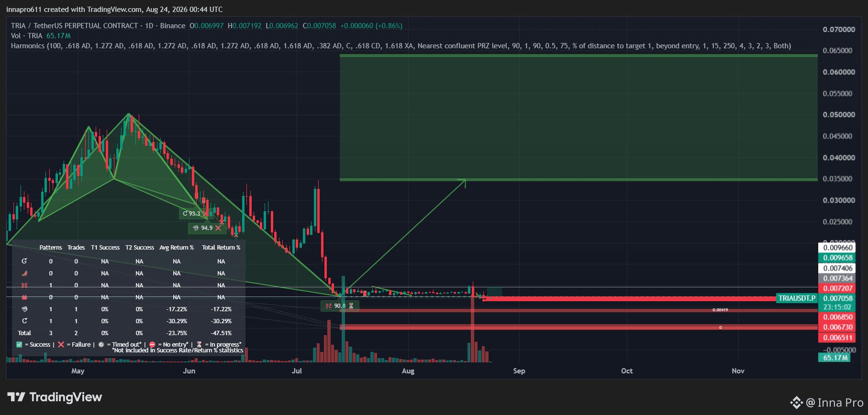
Task: Select the '-47.51%' total return cell
Action: (221, 333)
